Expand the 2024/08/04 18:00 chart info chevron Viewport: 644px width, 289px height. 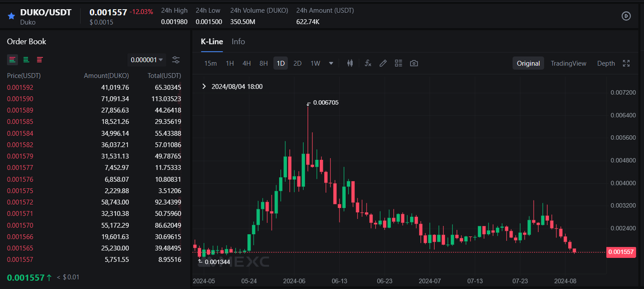204,86
